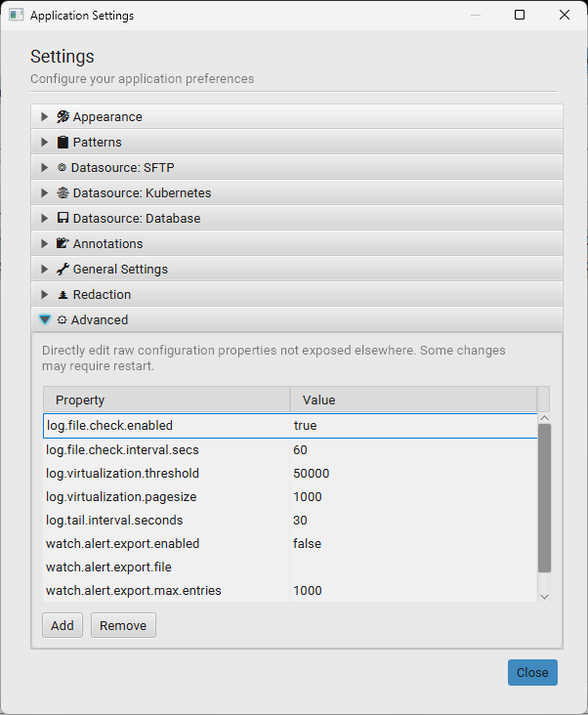
Task: Select watch.alert.export.max.entries property
Action: 133,591
